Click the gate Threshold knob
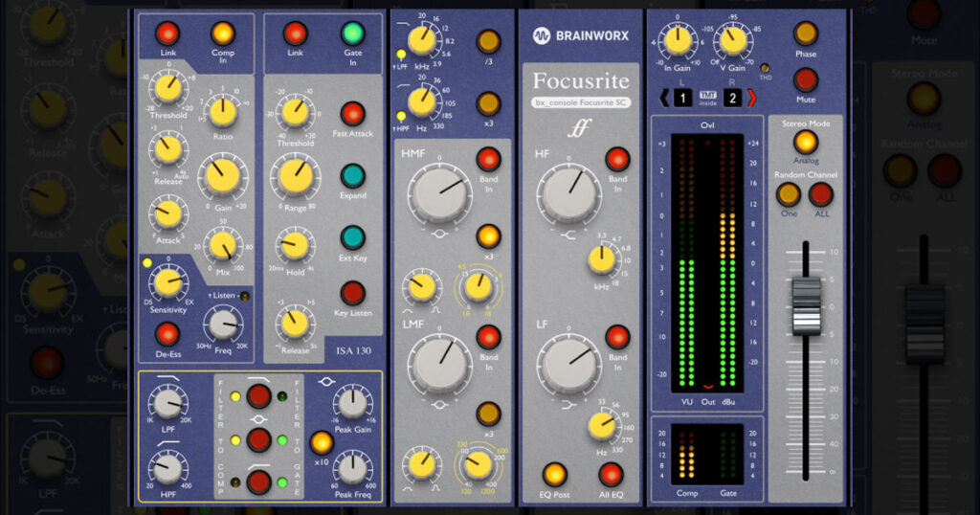Image resolution: width=980 pixels, height=515 pixels. click(x=295, y=113)
